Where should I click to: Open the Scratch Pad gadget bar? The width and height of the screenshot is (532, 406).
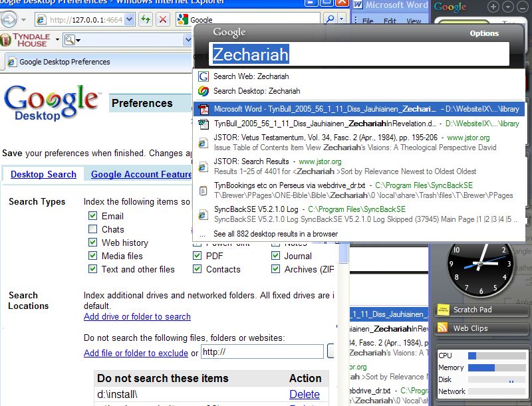(x=481, y=310)
